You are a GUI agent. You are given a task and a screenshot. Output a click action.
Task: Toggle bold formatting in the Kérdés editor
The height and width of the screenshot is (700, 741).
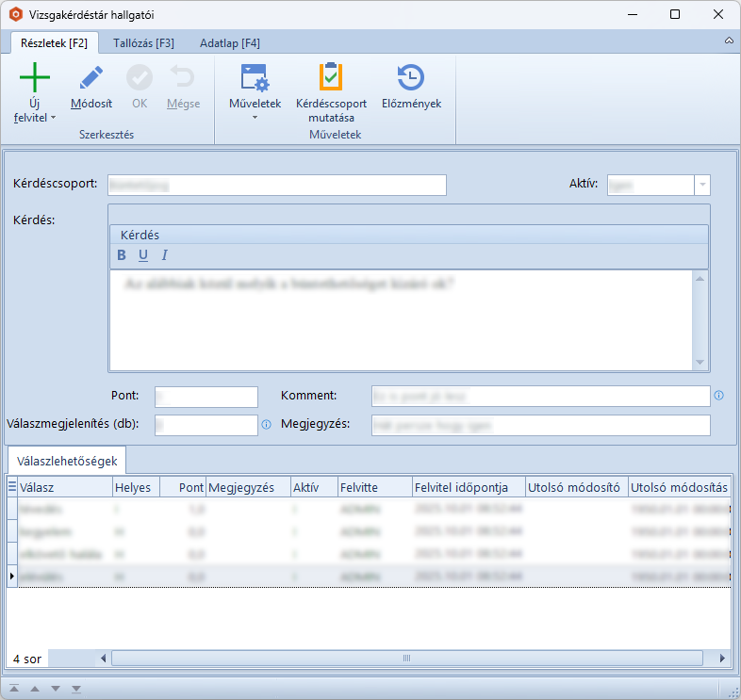tap(121, 255)
